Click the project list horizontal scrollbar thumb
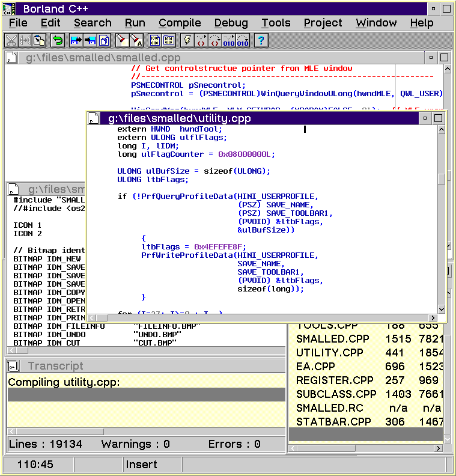 pyautogui.click(x=326, y=448)
